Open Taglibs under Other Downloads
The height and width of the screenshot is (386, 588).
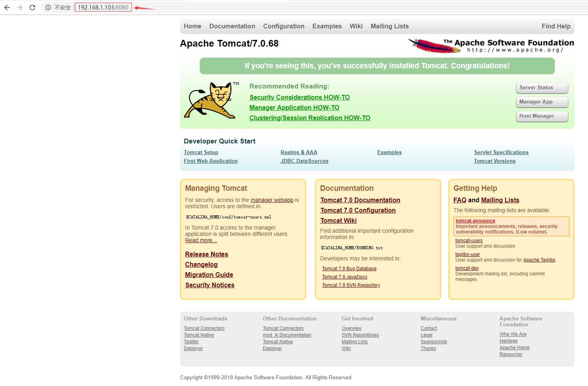point(191,342)
